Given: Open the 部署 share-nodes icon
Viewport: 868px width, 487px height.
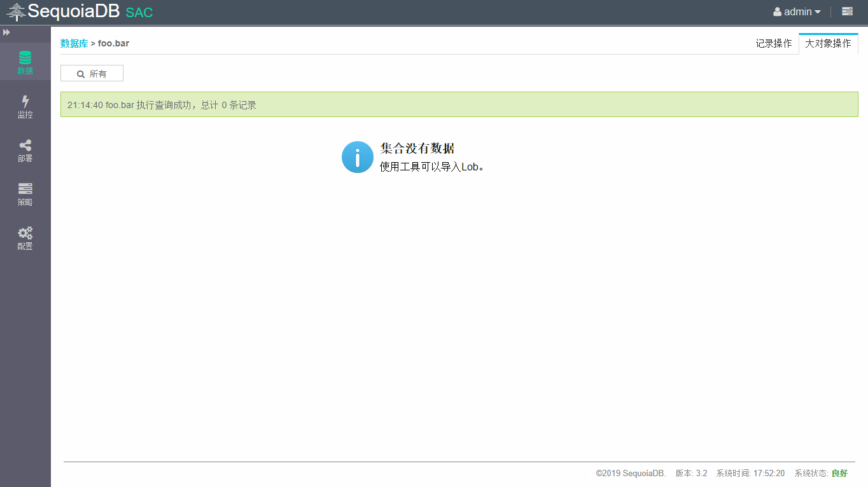Looking at the screenshot, I should [25, 150].
